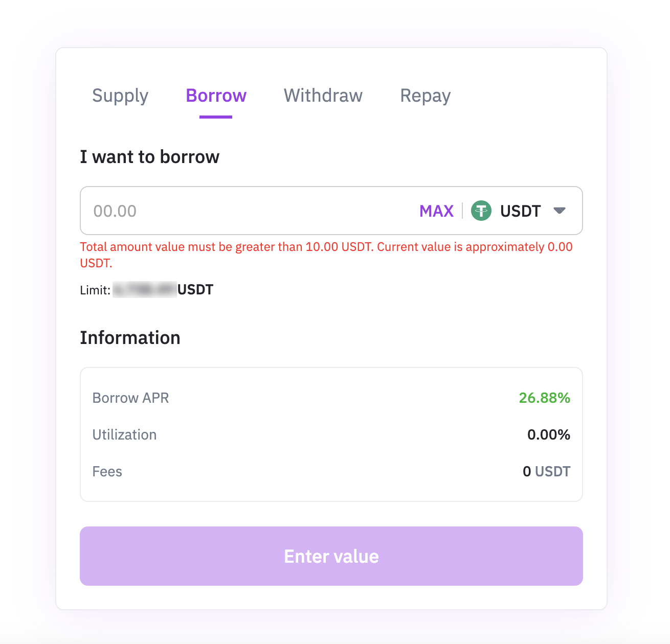Switch to the Supply tab
670x644 pixels.
point(120,96)
